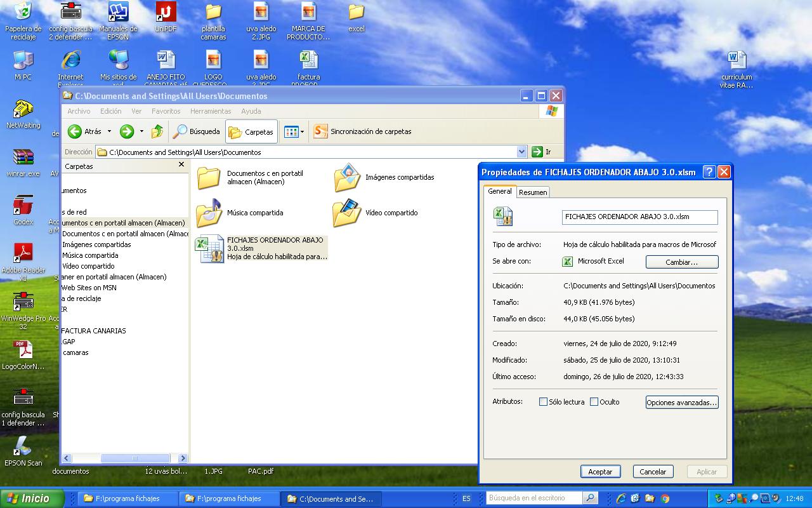Close the Carpetas side panel
This screenshot has height=508, width=812.
[181, 164]
